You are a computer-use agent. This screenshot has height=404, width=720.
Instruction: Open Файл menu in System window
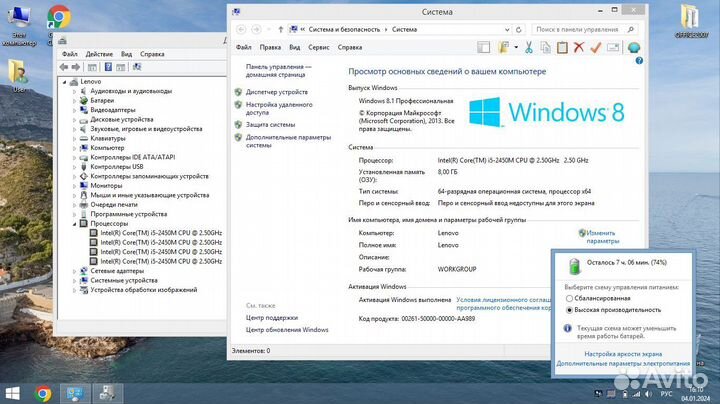243,47
